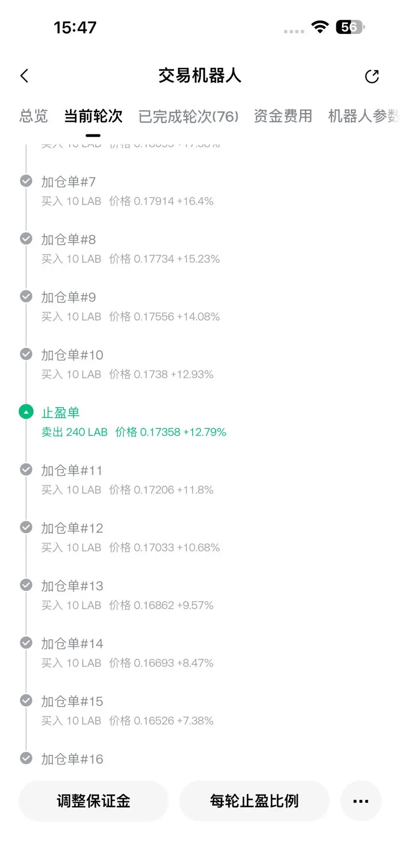This screenshot has width=400, height=868.
Task: Open the three-dots more options button
Action: click(x=361, y=801)
